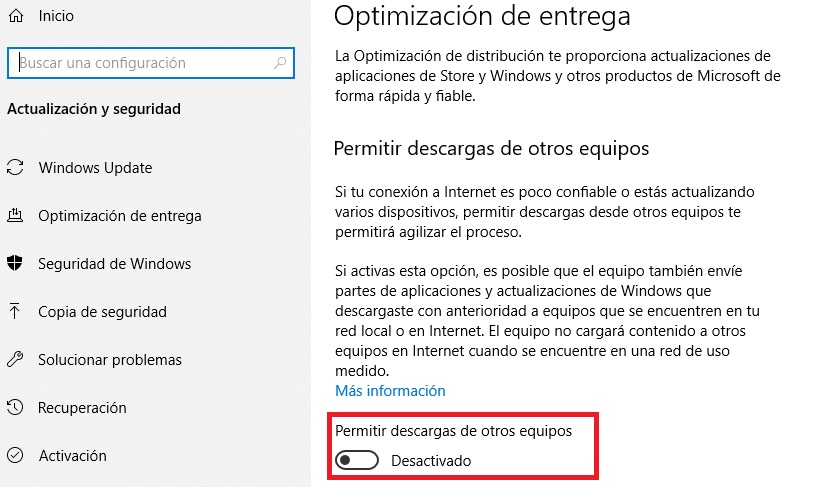Click the Activación checkmark icon
The width and height of the screenshot is (838, 487).
click(x=15, y=456)
